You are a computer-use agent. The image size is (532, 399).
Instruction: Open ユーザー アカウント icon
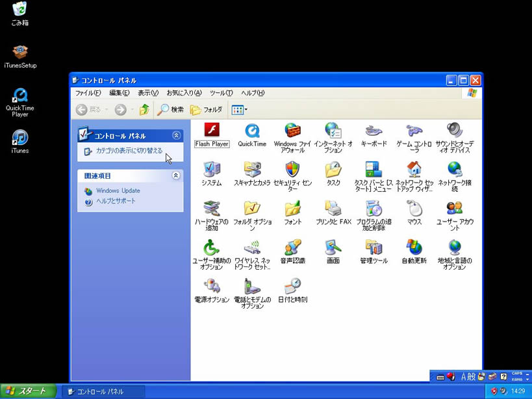click(455, 216)
